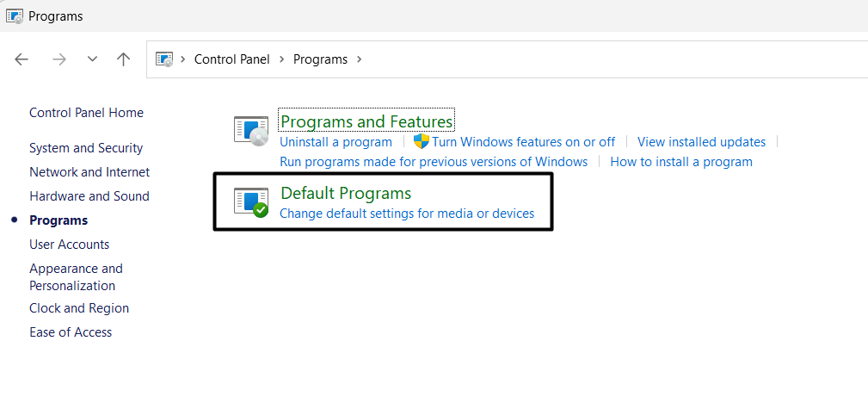
Task: Open System and Security category
Action: 86,148
